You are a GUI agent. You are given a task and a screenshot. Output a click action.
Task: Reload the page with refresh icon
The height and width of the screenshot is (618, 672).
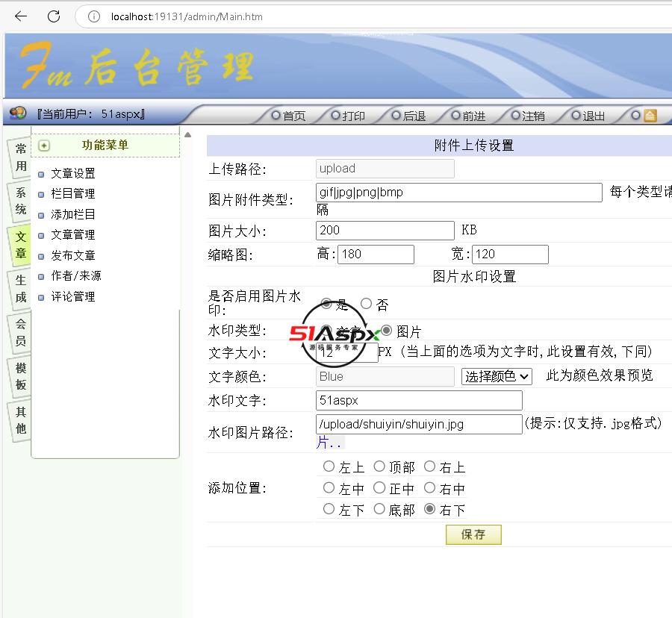(54, 16)
